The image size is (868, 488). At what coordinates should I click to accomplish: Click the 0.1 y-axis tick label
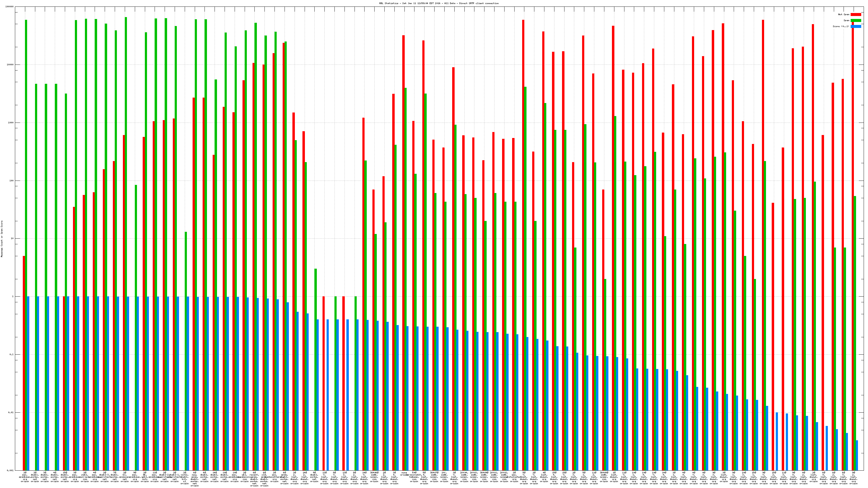coord(11,354)
